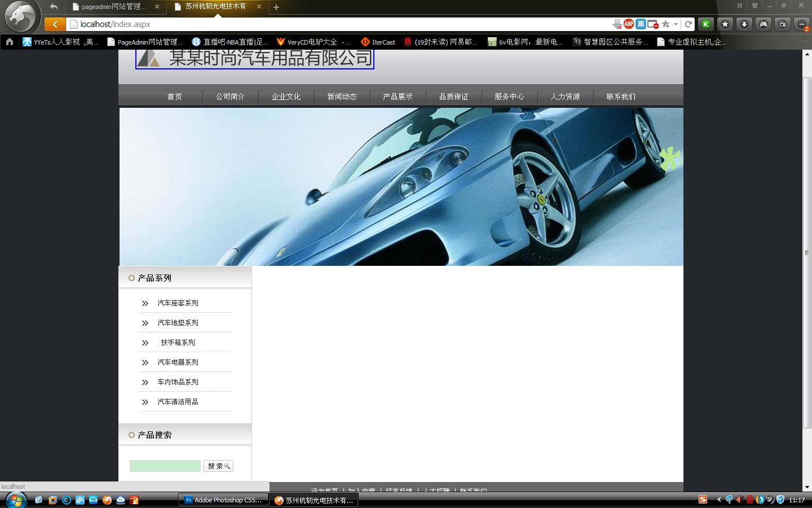812x508 pixels.
Task: Click the browser vertical scrollbar thumb
Action: tap(807, 252)
